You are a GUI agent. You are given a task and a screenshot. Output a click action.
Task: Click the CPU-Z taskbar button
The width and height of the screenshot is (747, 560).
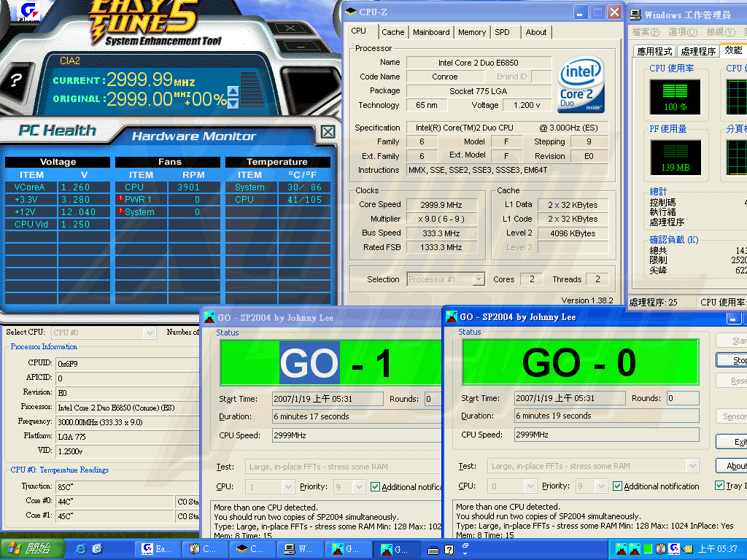click(251, 549)
